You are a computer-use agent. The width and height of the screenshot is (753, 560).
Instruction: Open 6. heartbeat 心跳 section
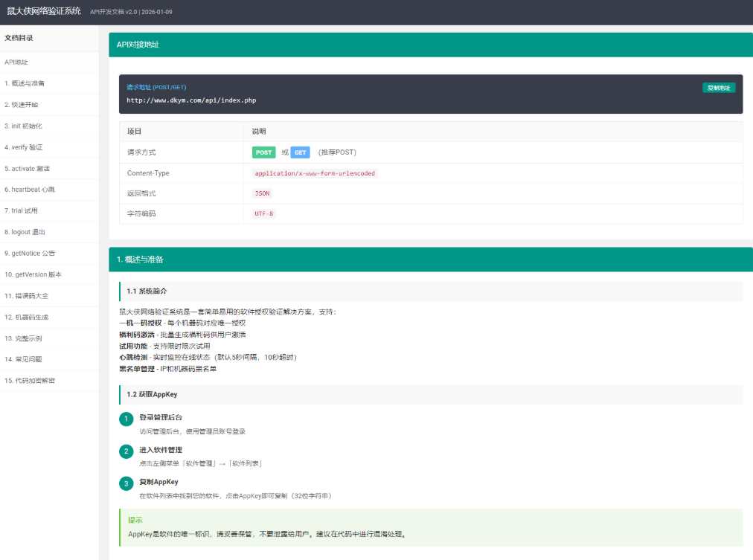point(30,190)
